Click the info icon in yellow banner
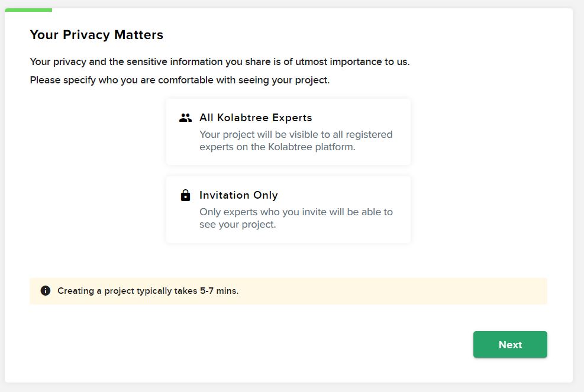This screenshot has height=392, width=584. [x=46, y=291]
